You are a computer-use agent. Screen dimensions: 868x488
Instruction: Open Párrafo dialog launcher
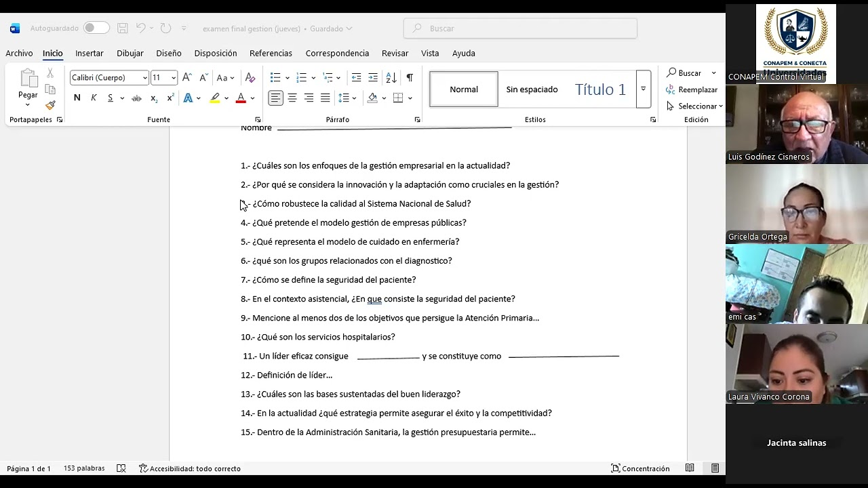click(x=417, y=120)
